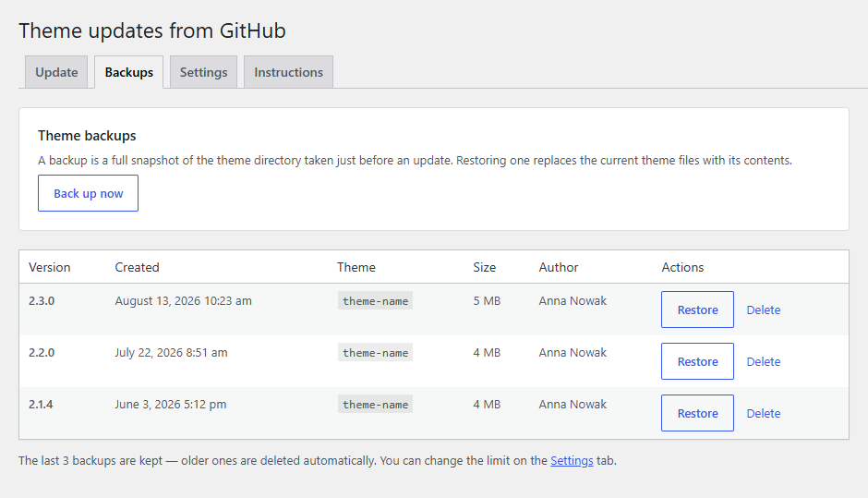Image resolution: width=868 pixels, height=498 pixels.
Task: Click Anna Nowak in the 2.3.0 row
Action: pyautogui.click(x=573, y=301)
